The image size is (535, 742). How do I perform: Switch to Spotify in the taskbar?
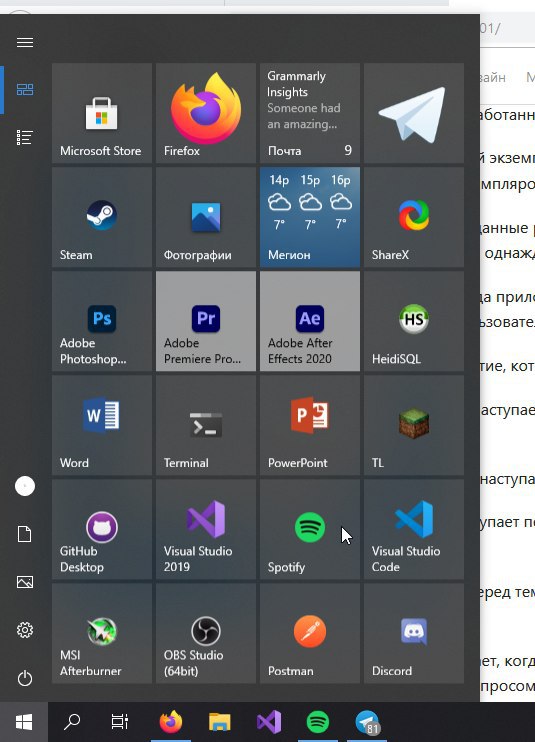[318, 722]
